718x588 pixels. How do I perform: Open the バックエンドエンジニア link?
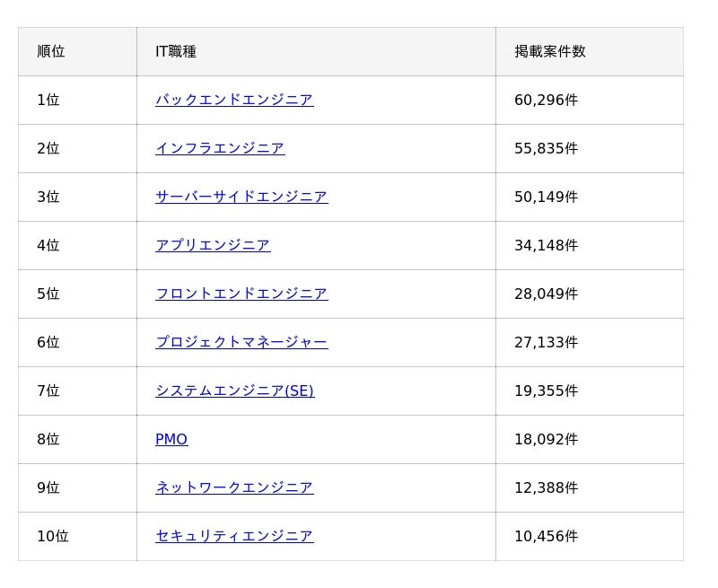pyautogui.click(x=234, y=100)
